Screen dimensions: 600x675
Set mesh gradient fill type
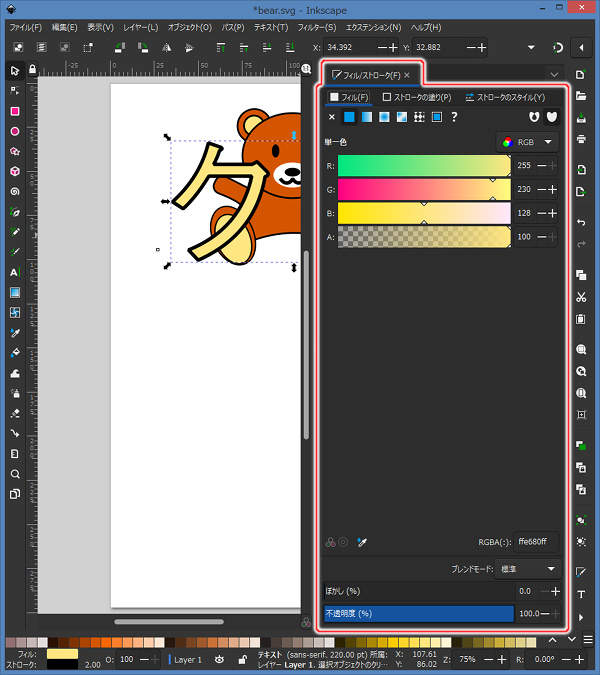pyautogui.click(x=402, y=117)
